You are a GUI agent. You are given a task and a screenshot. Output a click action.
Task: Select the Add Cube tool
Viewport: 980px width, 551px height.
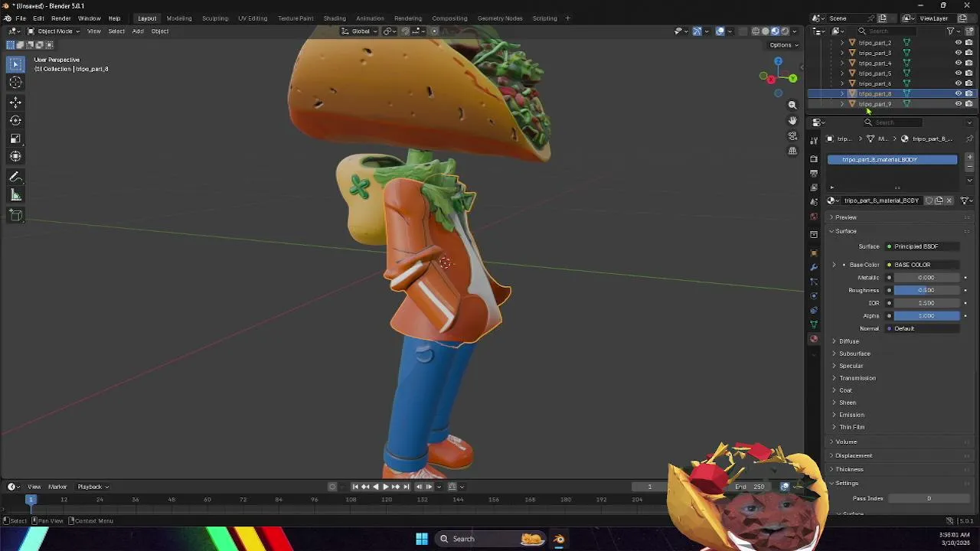pyautogui.click(x=16, y=215)
